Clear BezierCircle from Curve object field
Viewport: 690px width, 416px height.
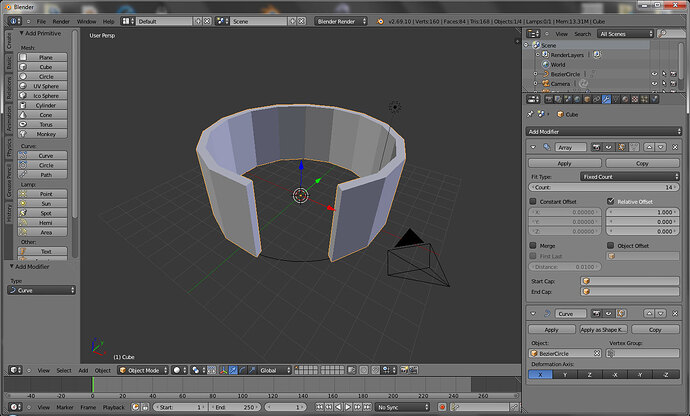[x=597, y=353]
